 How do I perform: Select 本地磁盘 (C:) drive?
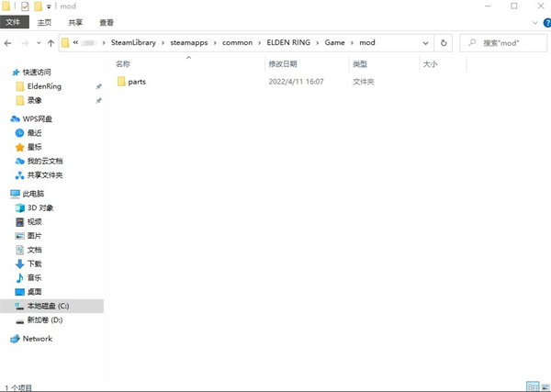[x=52, y=306]
